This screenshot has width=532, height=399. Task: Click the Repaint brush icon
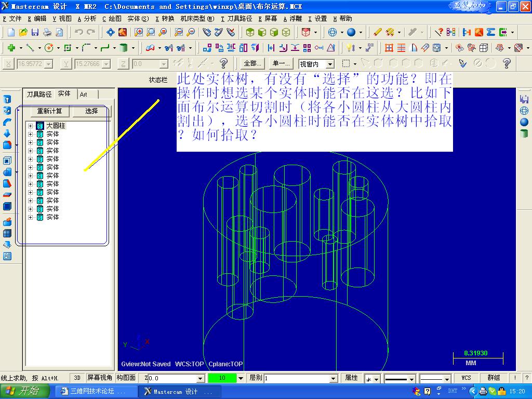tap(123, 32)
